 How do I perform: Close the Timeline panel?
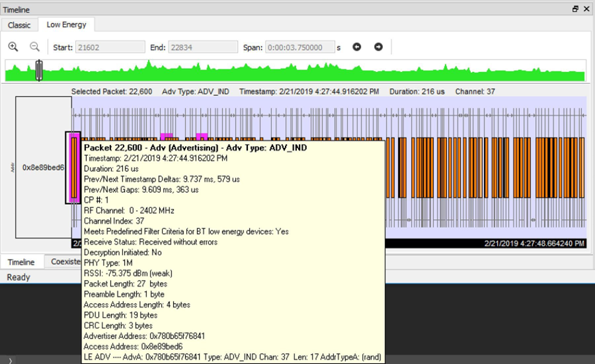(586, 9)
